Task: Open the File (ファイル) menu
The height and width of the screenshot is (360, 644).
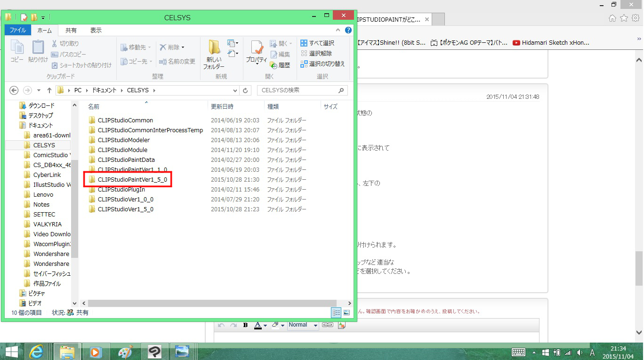Action: coord(18,30)
